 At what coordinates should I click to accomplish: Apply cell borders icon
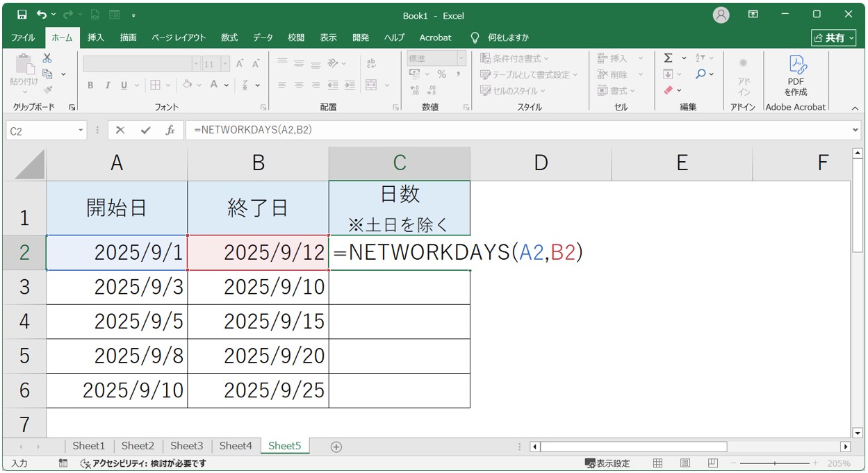point(155,85)
